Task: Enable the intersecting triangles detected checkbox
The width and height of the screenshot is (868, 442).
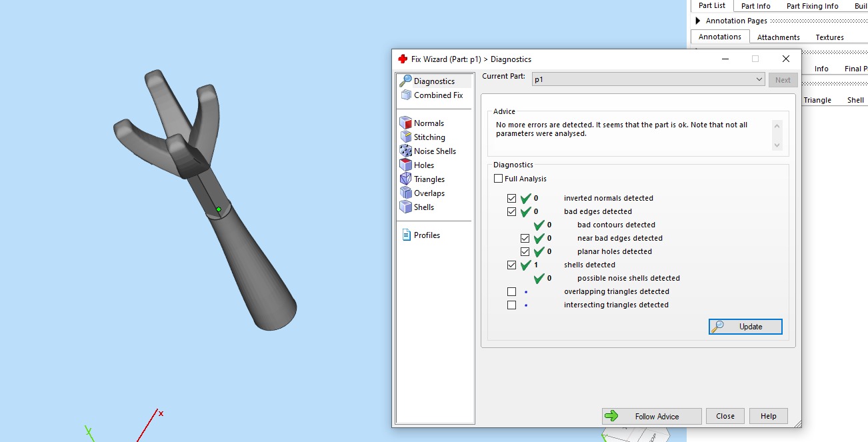Action: [x=511, y=305]
